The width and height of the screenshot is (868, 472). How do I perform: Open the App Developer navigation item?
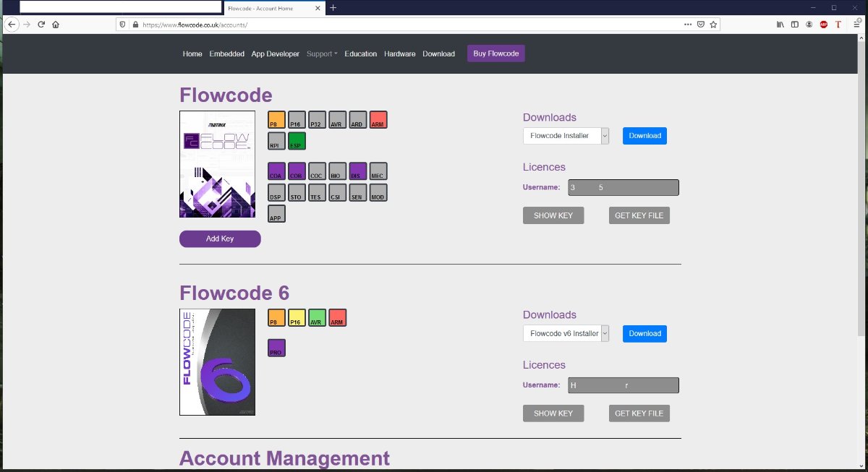(x=276, y=53)
